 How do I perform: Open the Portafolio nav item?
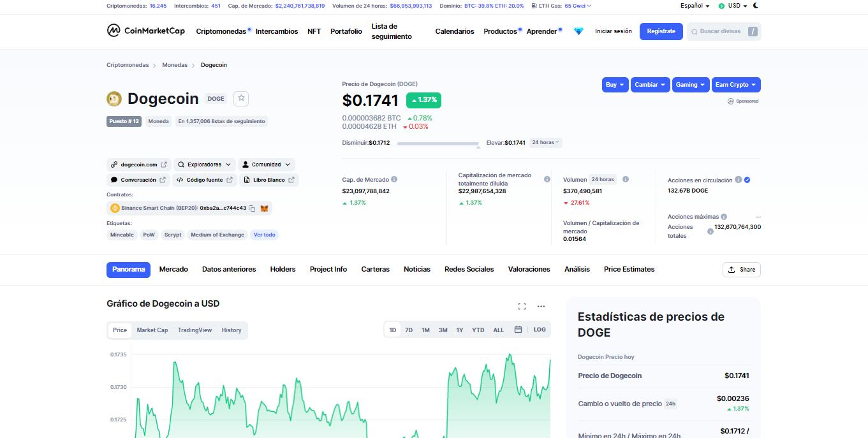point(346,31)
